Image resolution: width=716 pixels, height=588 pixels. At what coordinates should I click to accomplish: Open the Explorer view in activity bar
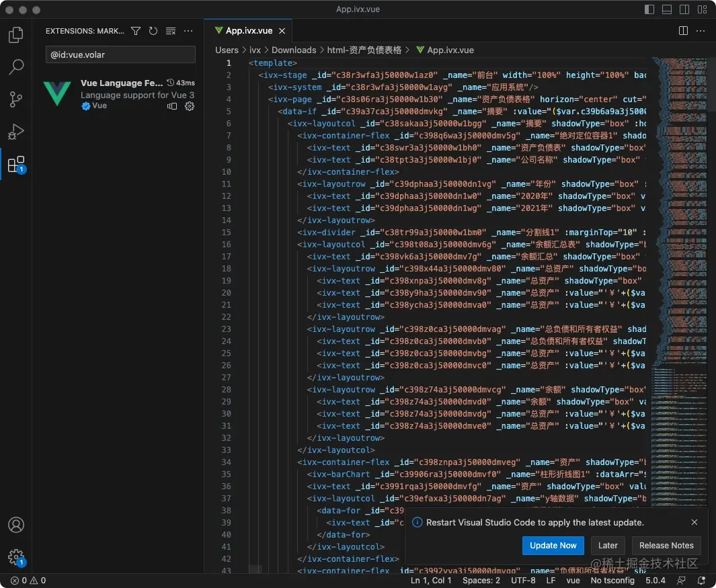(16, 35)
